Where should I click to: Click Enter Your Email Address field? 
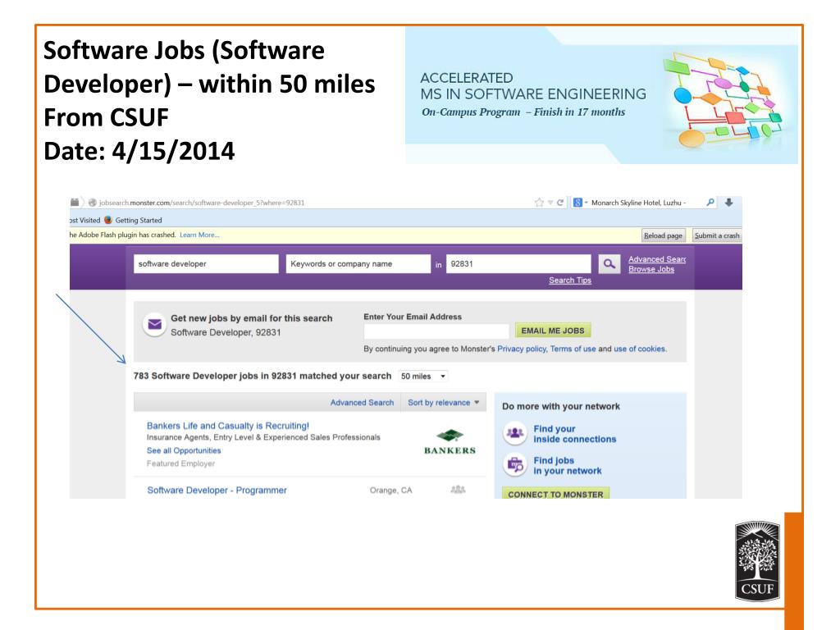[x=436, y=331]
